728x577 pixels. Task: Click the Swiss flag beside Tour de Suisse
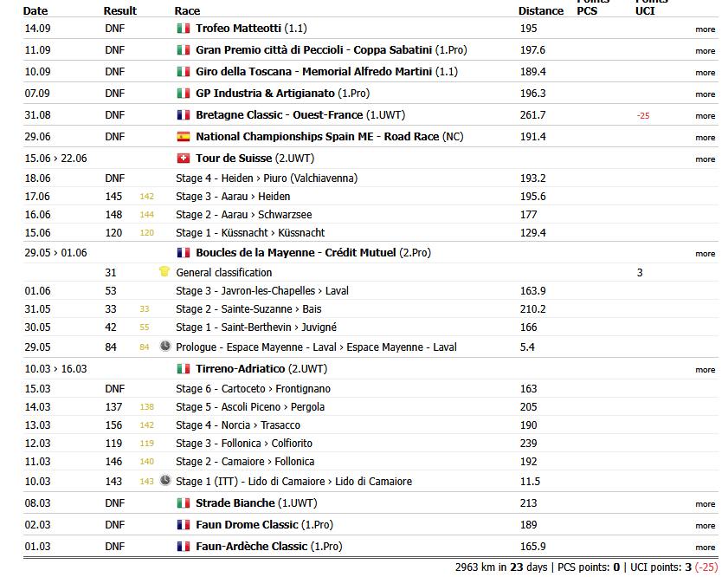pyautogui.click(x=183, y=159)
